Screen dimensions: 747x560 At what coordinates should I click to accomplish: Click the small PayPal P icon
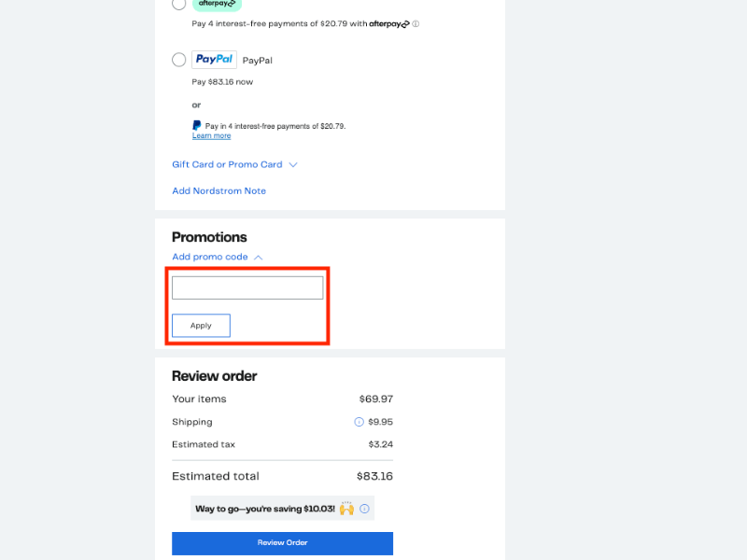(197, 125)
